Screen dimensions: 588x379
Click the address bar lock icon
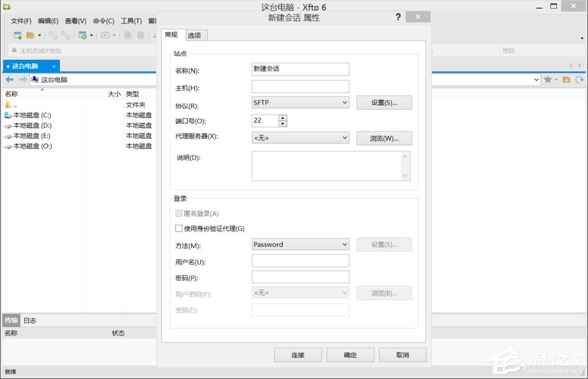13,51
